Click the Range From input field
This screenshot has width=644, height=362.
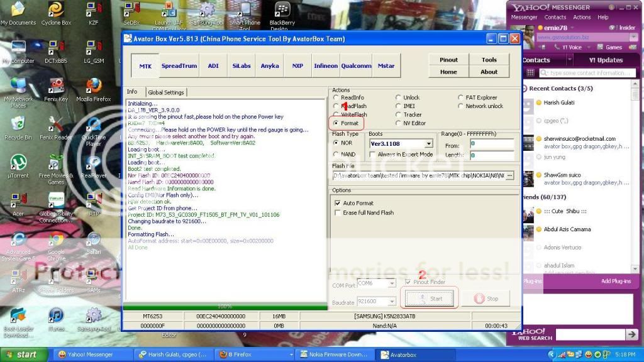coord(491,145)
